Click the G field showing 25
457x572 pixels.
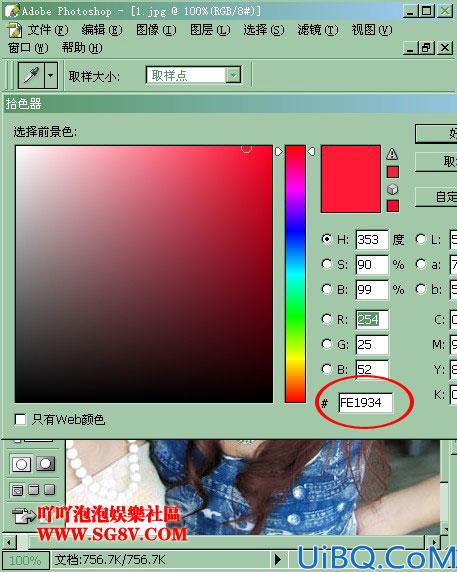tap(372, 344)
